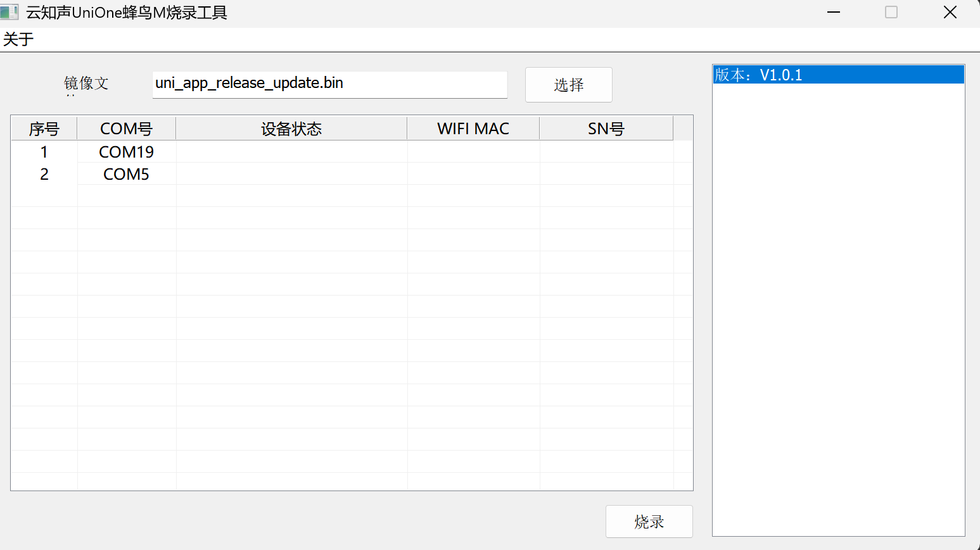Click SN号 cell for COM19
Viewport: 980px width, 550px height.
coord(606,152)
